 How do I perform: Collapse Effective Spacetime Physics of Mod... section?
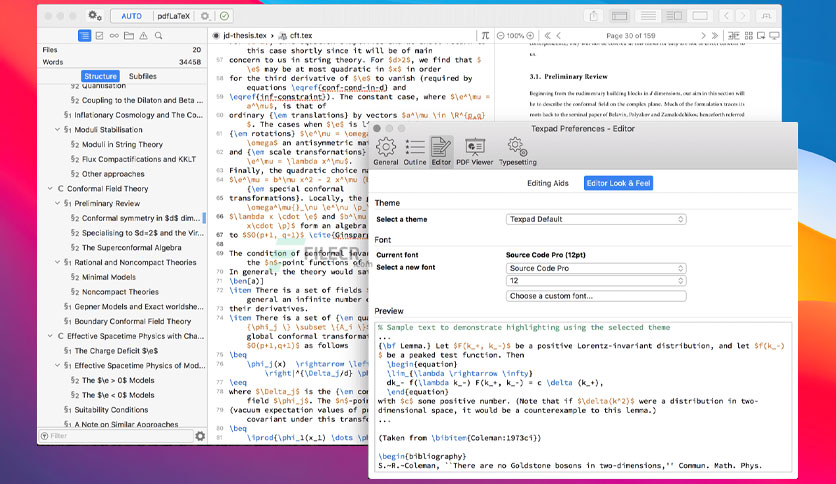tap(58, 365)
